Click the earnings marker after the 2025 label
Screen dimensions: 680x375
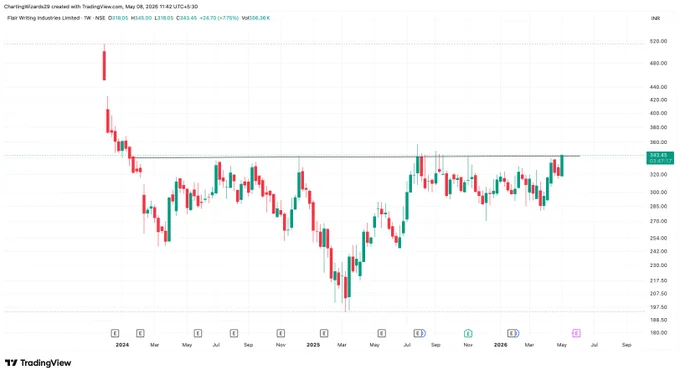[324, 333]
